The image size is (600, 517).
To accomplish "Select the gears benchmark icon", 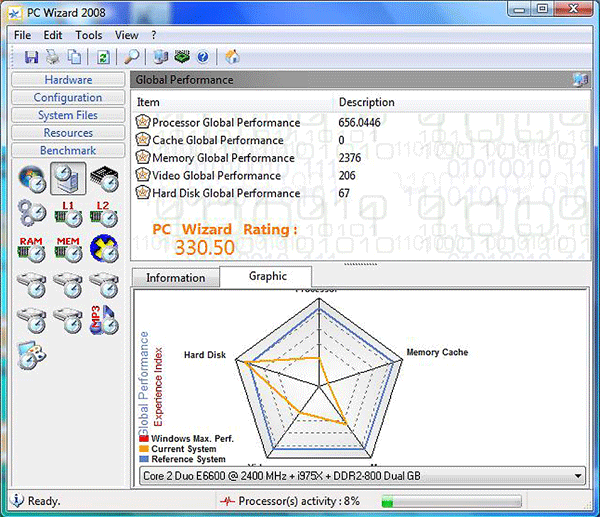I will (x=32, y=214).
